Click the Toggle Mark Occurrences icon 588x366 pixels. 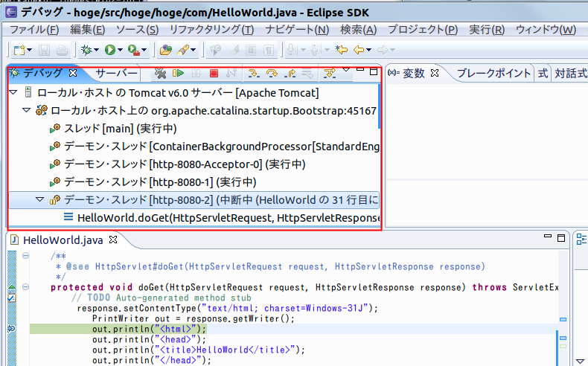233,50
